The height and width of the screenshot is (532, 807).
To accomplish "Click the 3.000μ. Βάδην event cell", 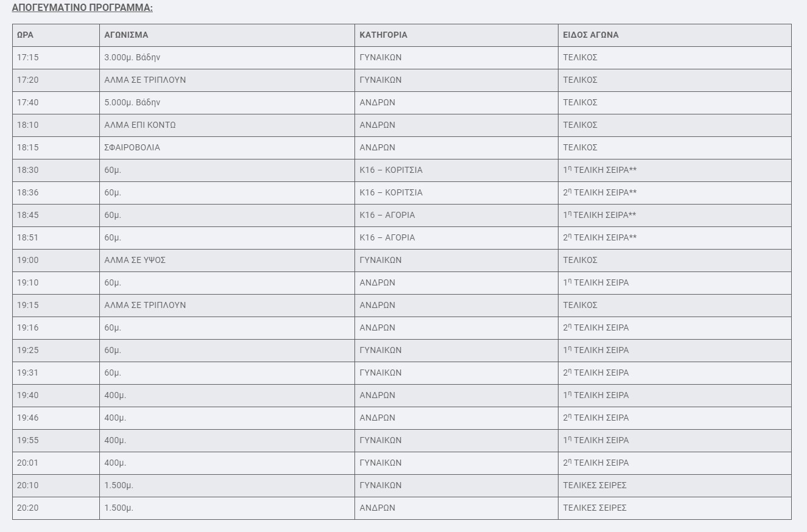I will (x=132, y=58).
